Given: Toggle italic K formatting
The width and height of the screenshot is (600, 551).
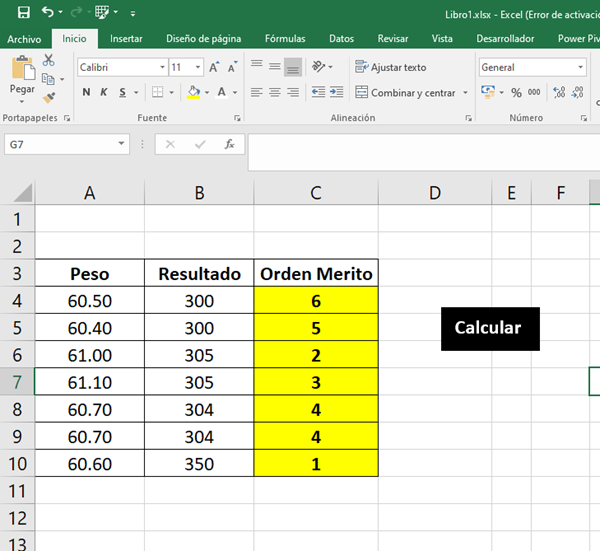Looking at the screenshot, I should tap(104, 92).
